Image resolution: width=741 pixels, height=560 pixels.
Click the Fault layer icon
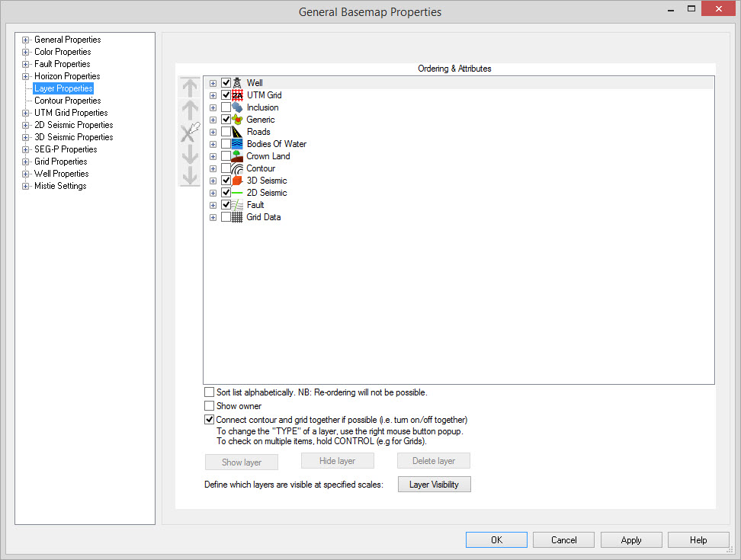(x=238, y=205)
